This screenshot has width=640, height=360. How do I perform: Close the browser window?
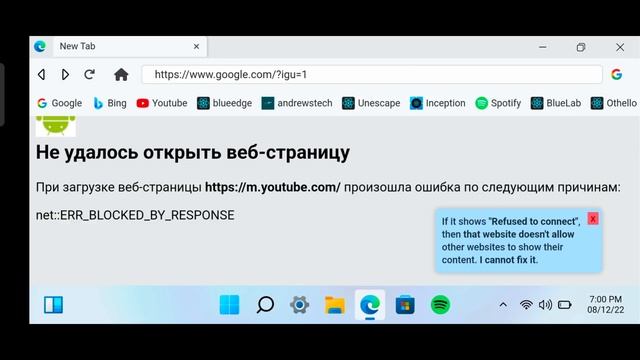(620, 47)
